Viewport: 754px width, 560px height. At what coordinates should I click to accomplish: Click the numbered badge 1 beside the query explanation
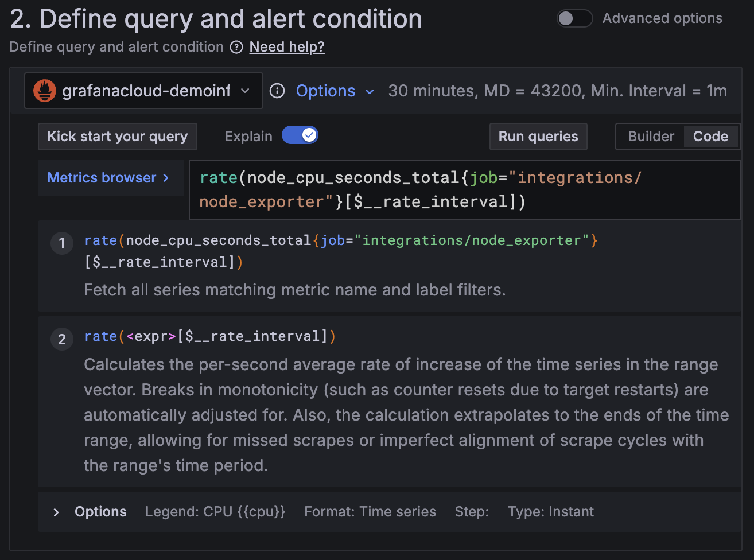pos(62,243)
